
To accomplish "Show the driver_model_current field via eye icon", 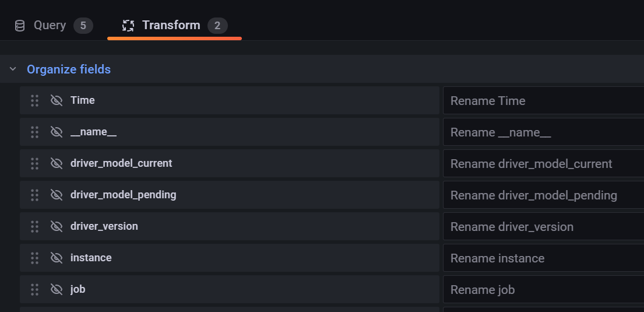I will 57,163.
